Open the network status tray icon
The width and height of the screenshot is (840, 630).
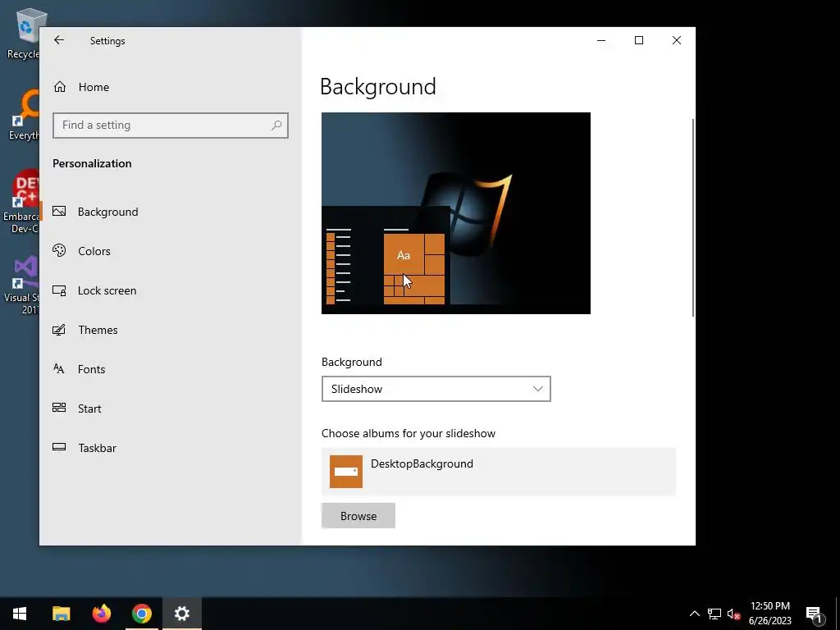(x=714, y=614)
